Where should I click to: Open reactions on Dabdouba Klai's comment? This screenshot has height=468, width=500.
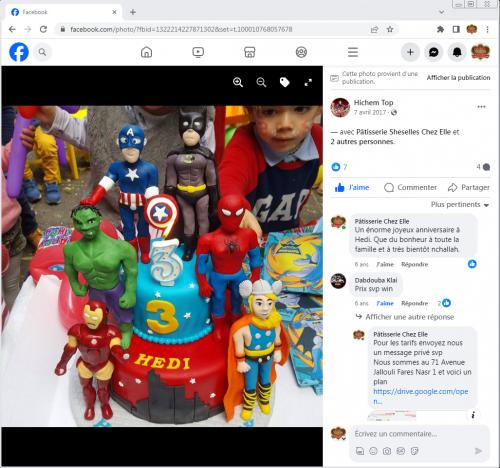point(444,303)
